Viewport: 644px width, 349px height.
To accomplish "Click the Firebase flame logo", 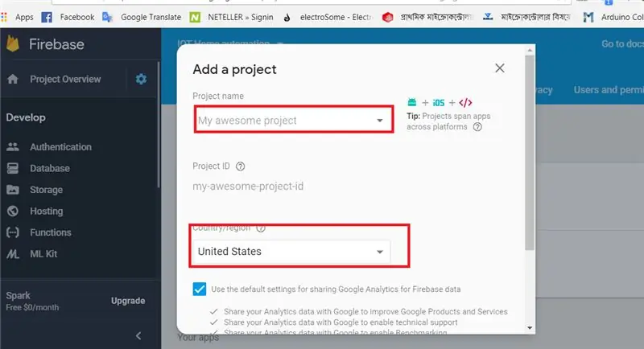I will tap(13, 43).
